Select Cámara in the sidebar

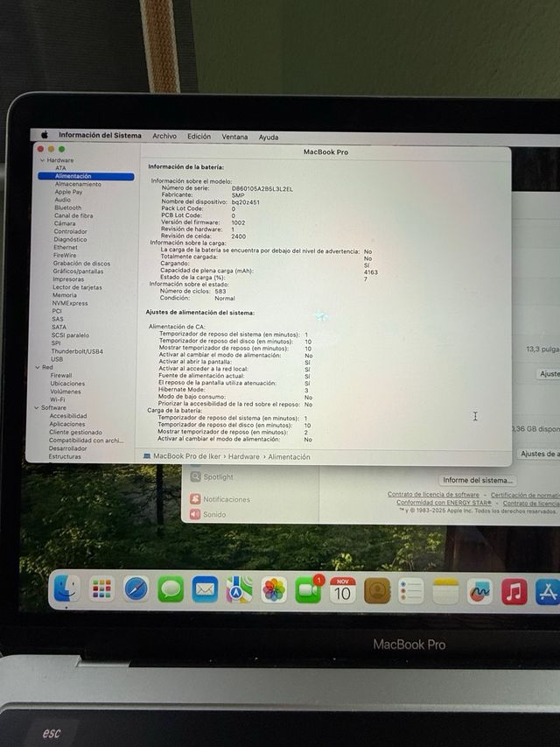click(64, 223)
